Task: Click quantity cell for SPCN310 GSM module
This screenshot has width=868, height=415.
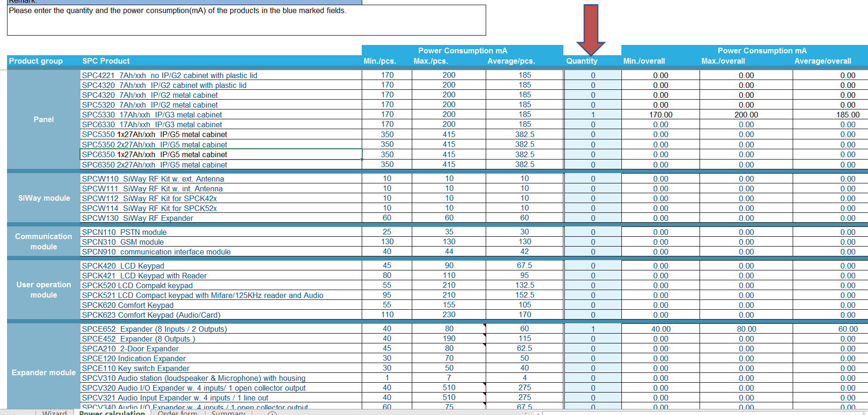Action: (x=592, y=242)
